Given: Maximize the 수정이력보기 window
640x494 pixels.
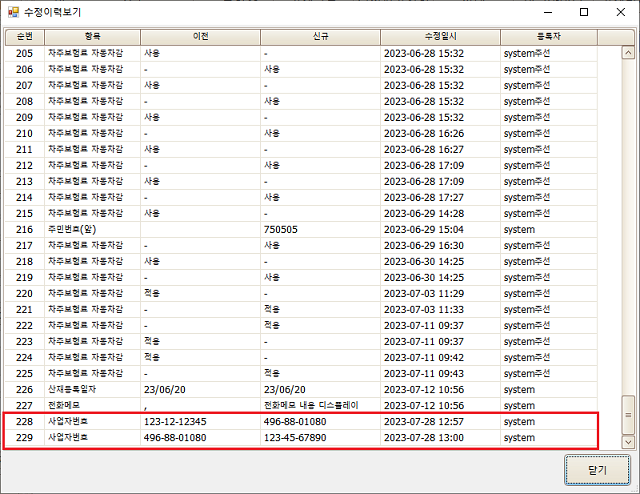Looking at the screenshot, I should [584, 12].
